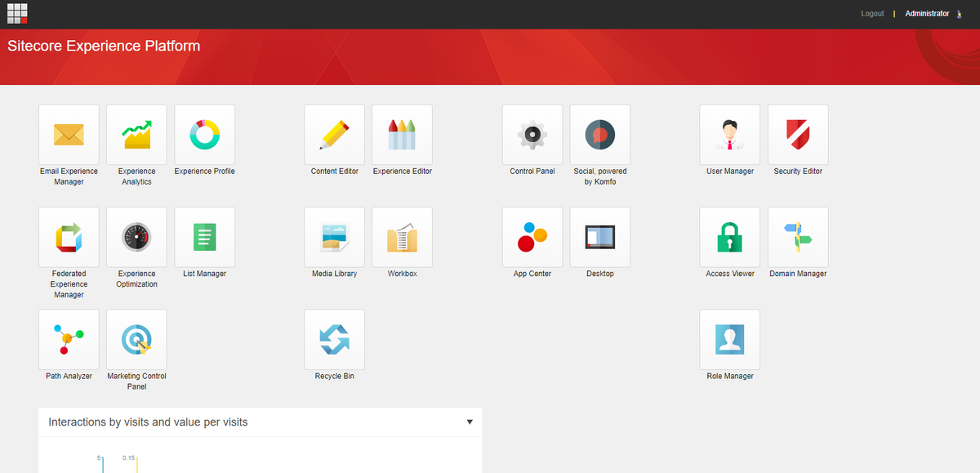Click the Interactions by visits panel title
Image resolution: width=980 pixels, height=473 pixels.
pos(148,422)
